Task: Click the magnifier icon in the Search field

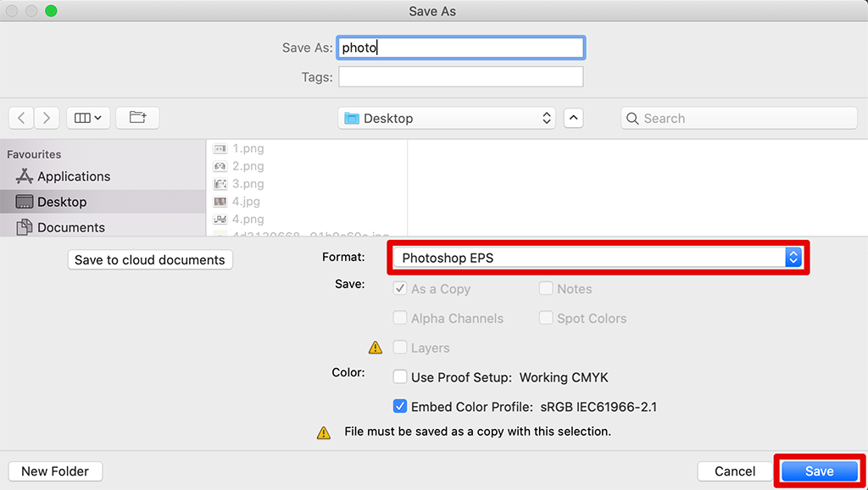Action: [x=632, y=118]
